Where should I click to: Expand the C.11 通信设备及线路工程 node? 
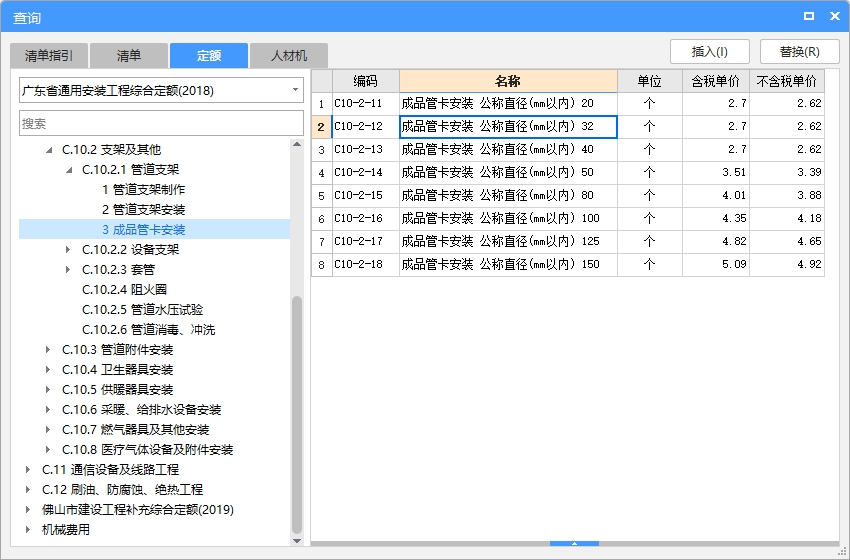pos(28,469)
